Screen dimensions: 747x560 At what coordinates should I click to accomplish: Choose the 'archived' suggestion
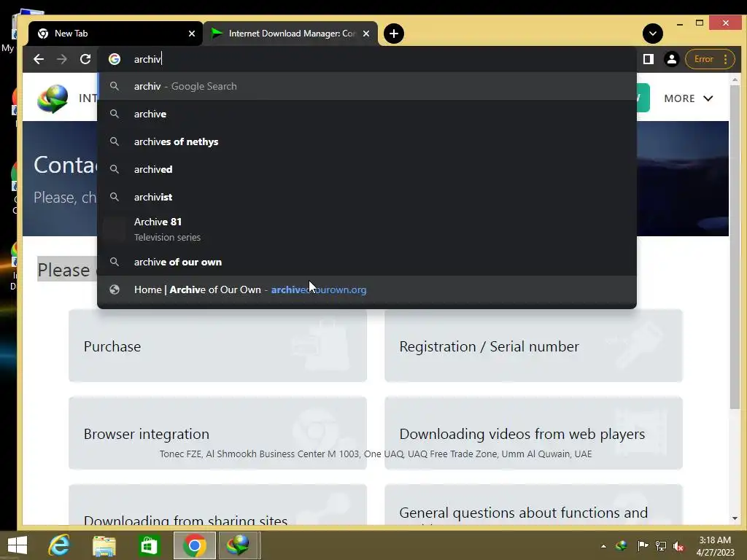click(367, 169)
